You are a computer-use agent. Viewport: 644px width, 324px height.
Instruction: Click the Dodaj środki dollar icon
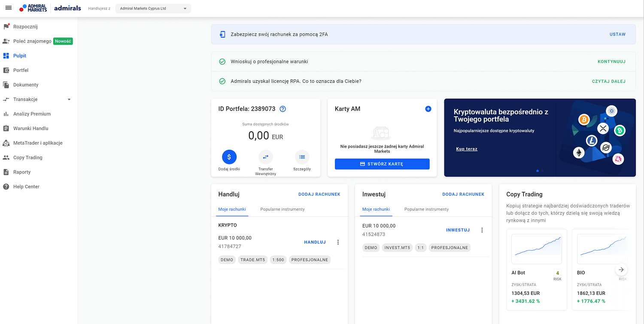click(x=229, y=157)
